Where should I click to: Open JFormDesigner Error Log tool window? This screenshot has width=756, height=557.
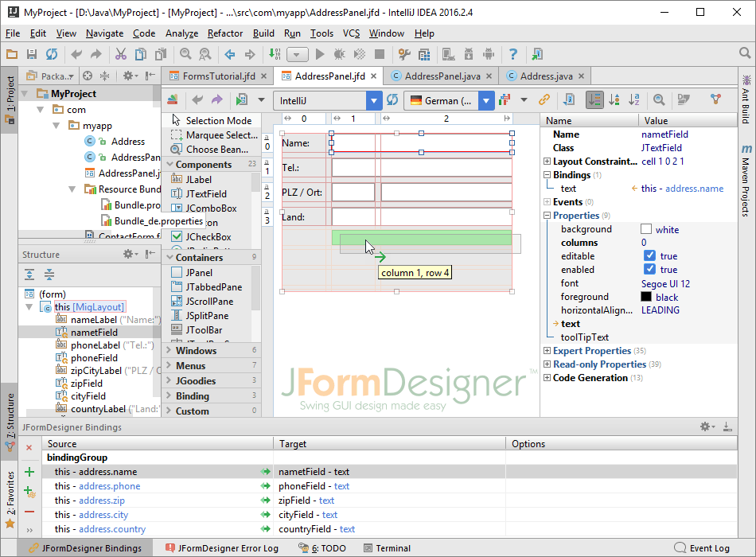[x=222, y=548]
